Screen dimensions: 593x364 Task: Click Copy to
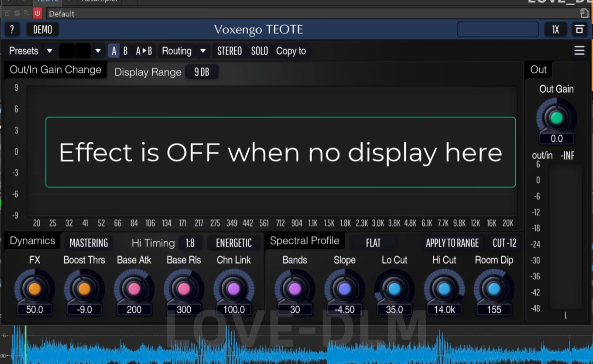tap(291, 51)
